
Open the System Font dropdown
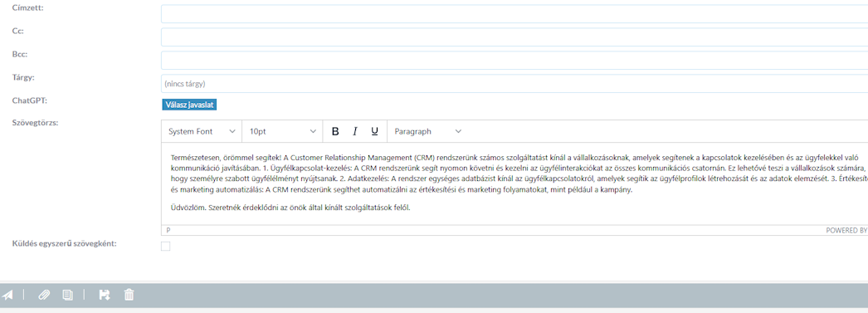(202, 131)
